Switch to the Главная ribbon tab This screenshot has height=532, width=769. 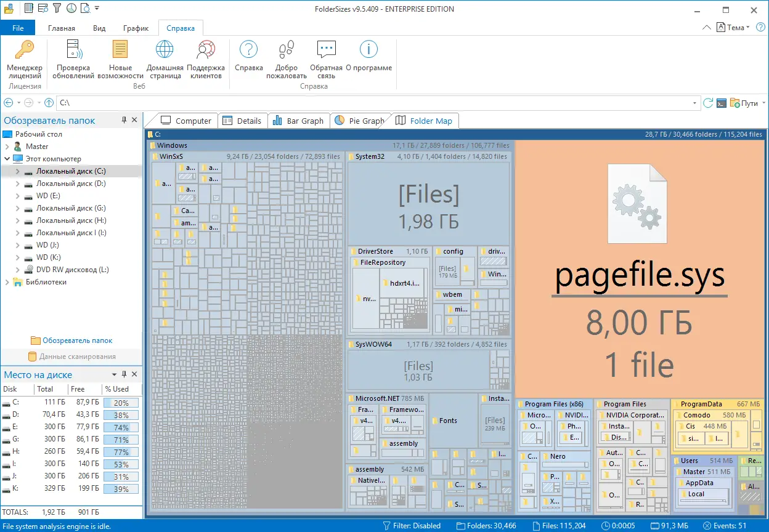point(62,28)
